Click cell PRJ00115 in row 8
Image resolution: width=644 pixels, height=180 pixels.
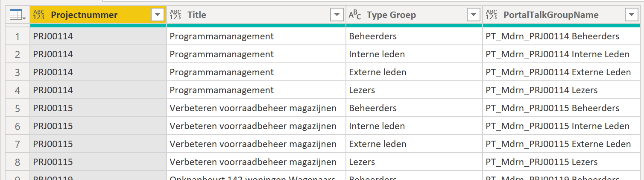point(98,162)
